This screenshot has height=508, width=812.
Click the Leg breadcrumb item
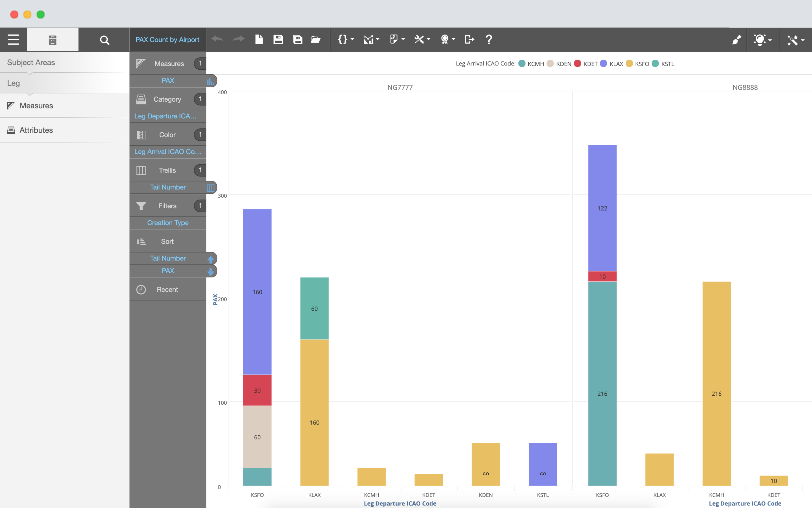point(14,83)
